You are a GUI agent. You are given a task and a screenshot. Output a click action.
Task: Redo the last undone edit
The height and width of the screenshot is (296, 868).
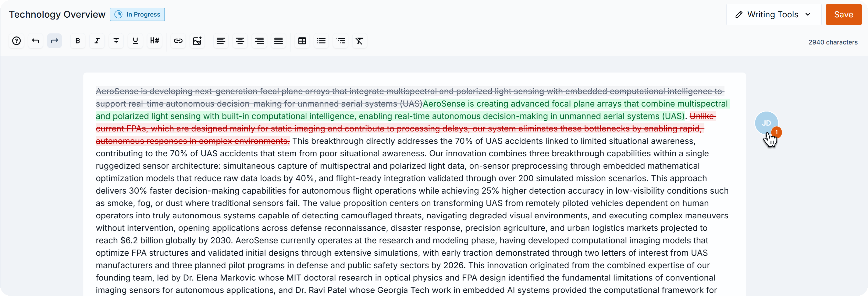coord(55,41)
